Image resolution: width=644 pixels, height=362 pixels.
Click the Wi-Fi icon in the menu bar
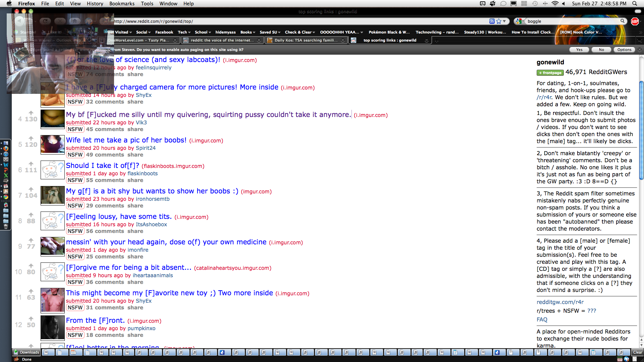click(x=555, y=4)
